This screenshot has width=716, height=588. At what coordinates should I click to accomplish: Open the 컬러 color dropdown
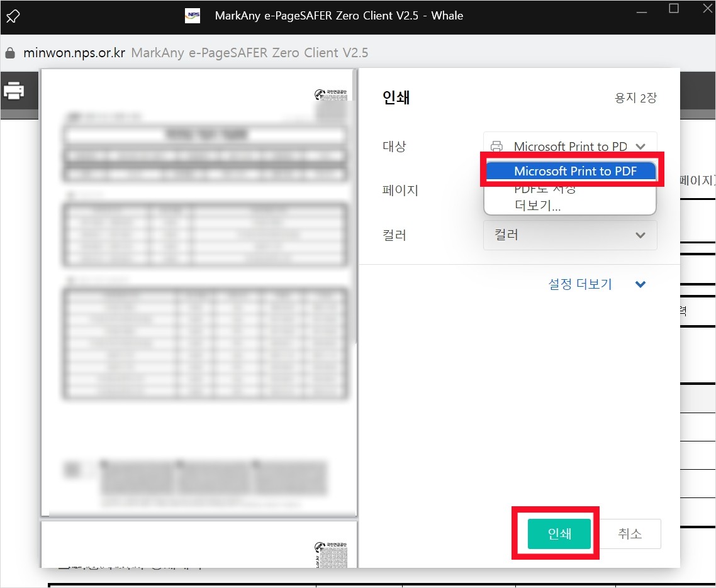click(570, 235)
